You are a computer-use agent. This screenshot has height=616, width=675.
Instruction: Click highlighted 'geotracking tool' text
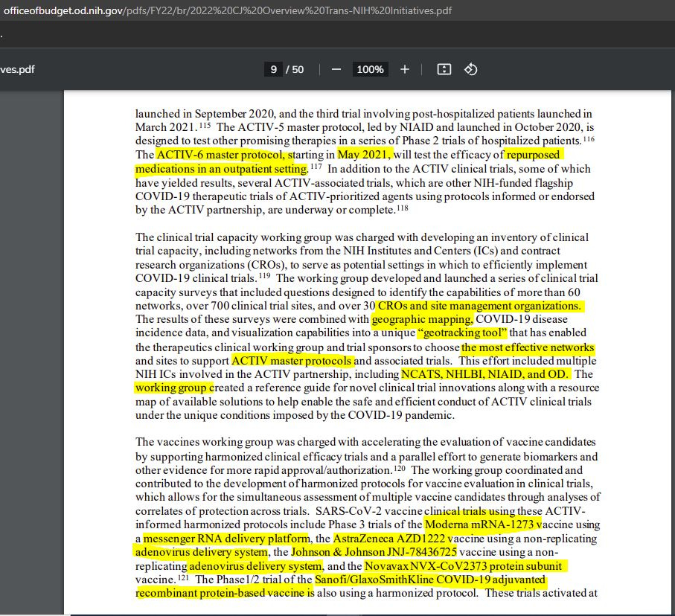(x=463, y=333)
